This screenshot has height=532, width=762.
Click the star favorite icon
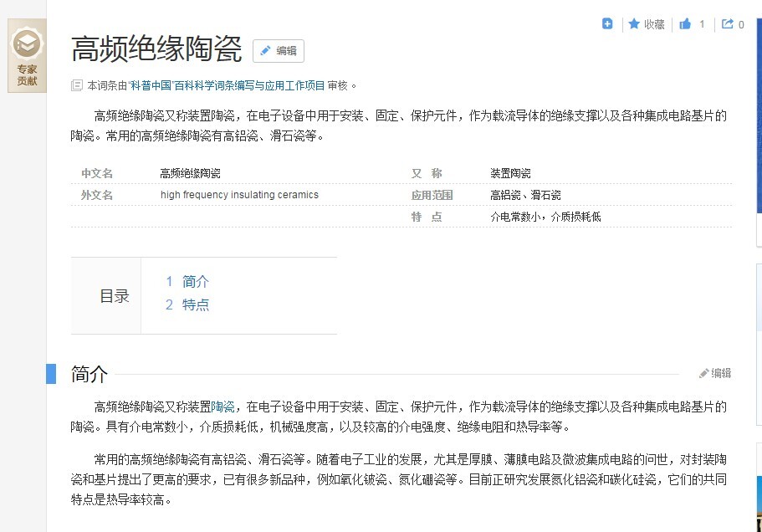tap(634, 24)
